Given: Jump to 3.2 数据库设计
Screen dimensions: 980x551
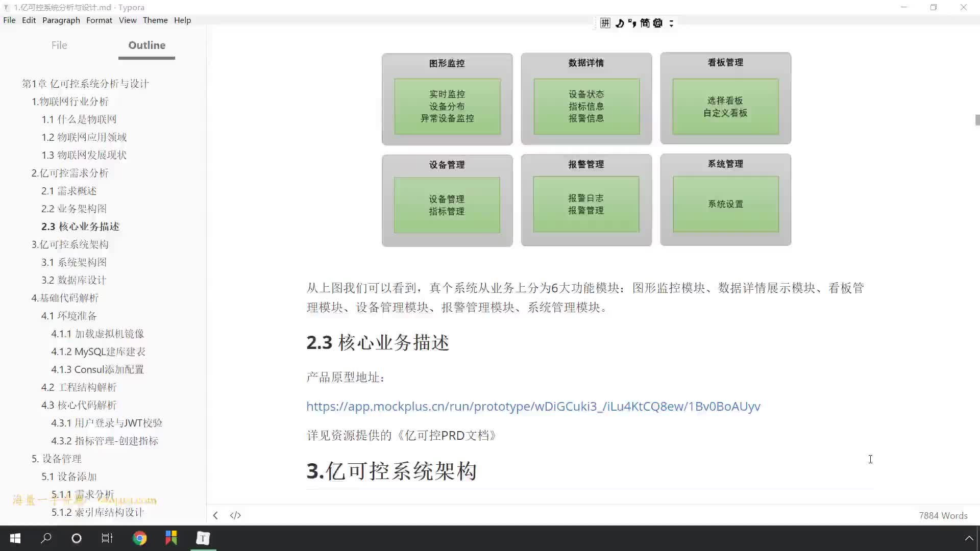Looking at the screenshot, I should (74, 280).
